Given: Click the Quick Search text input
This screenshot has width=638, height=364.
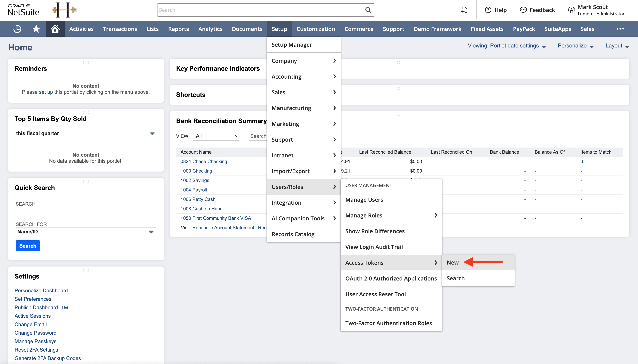Looking at the screenshot, I should point(86,212).
